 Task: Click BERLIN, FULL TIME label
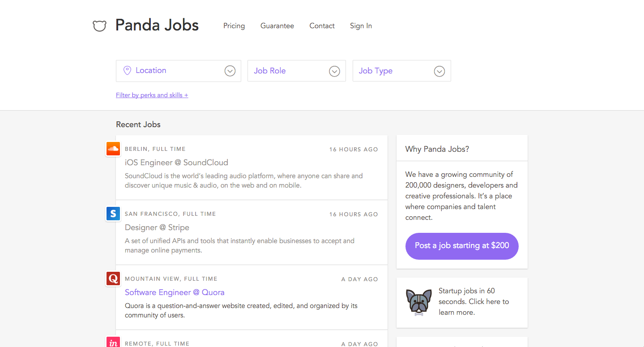coord(155,149)
